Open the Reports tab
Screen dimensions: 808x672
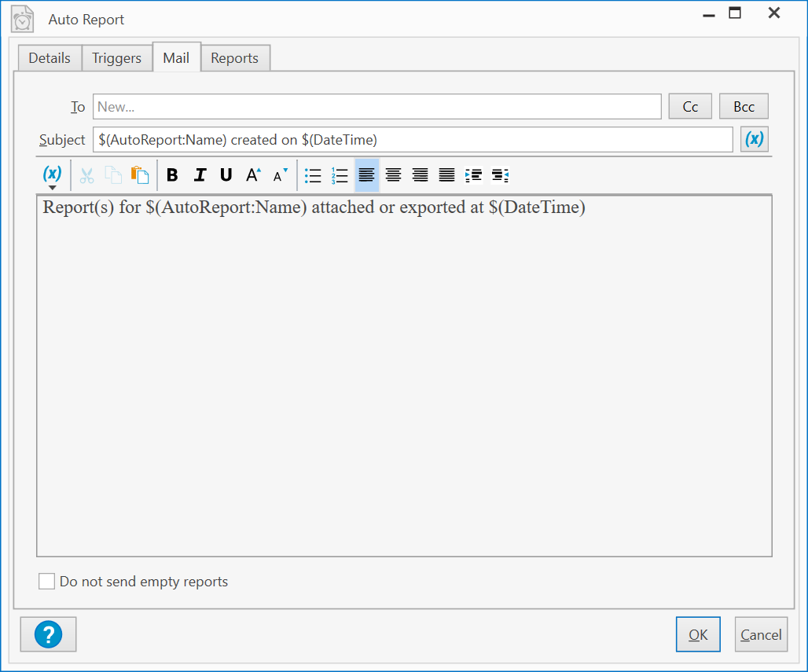pos(234,58)
